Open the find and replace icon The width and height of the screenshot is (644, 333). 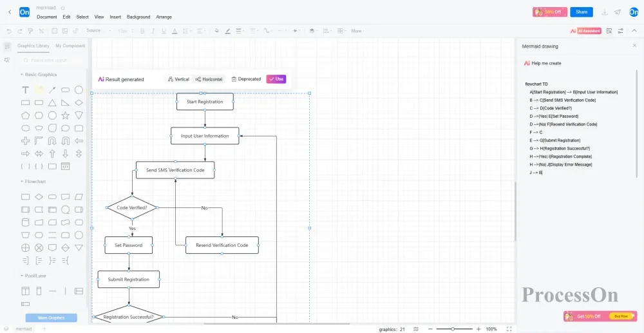point(609,31)
